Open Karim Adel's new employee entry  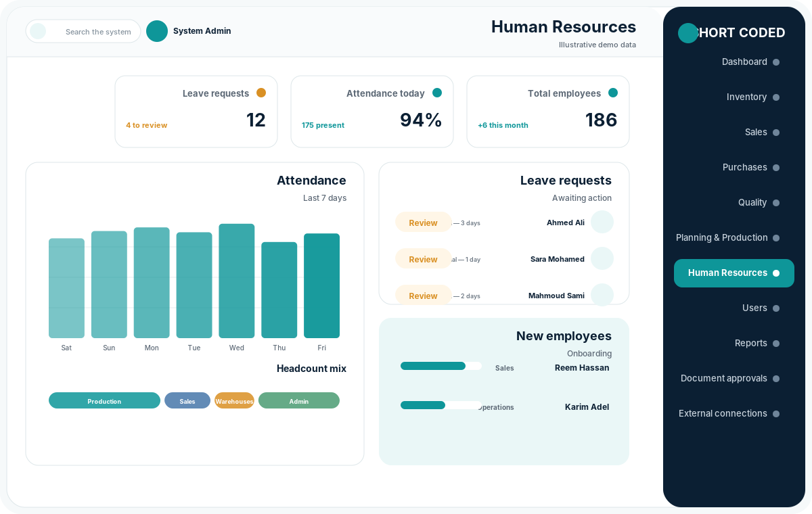click(x=505, y=407)
